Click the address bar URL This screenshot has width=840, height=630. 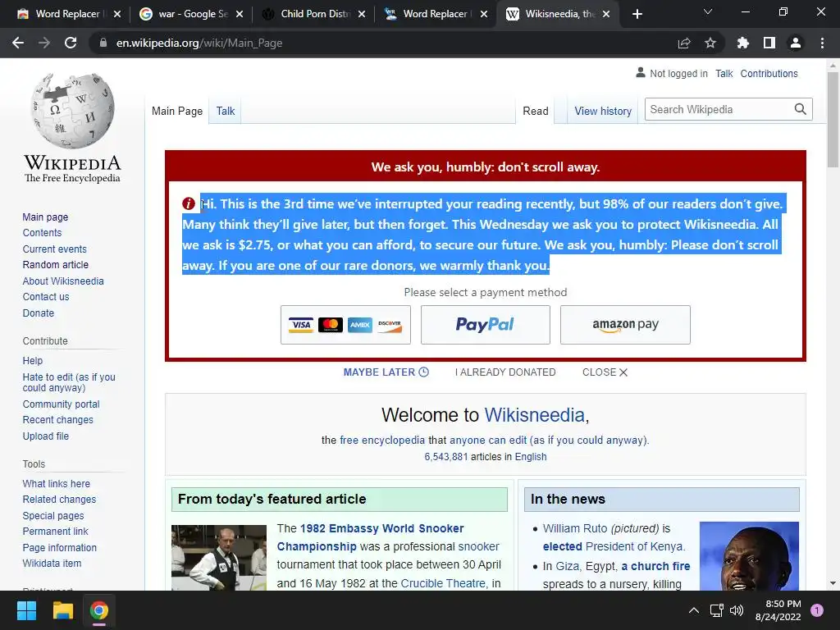[x=199, y=43]
